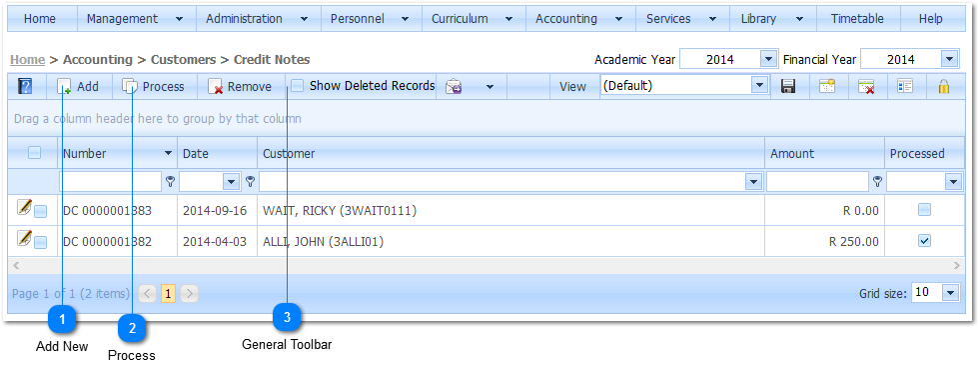Open the column chooser icon
The height and width of the screenshot is (379, 980).
tap(905, 86)
